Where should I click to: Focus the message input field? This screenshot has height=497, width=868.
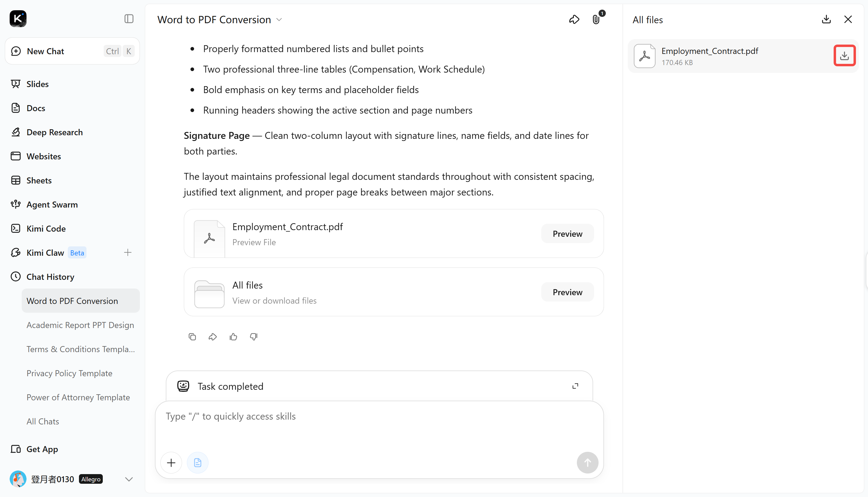[379, 425]
